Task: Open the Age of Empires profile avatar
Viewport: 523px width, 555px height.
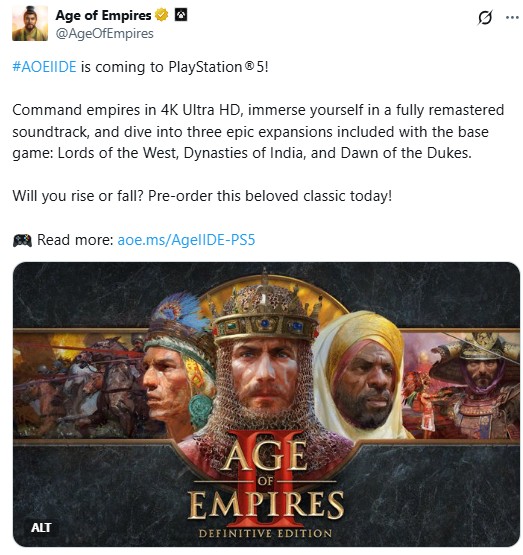Action: pyautogui.click(x=30, y=23)
